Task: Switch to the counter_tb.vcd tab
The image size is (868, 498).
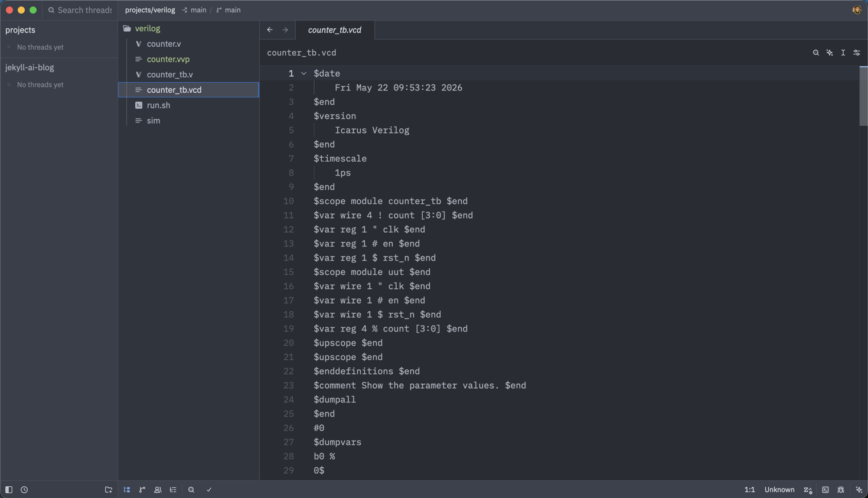Action: coord(335,30)
